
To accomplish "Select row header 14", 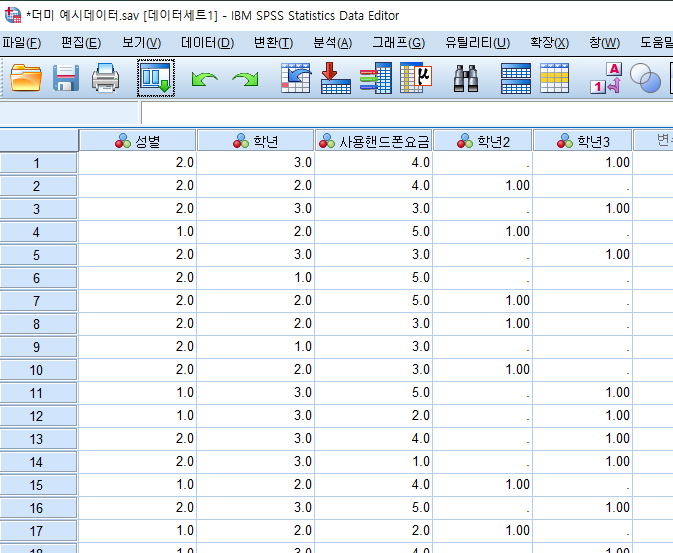I will click(38, 462).
